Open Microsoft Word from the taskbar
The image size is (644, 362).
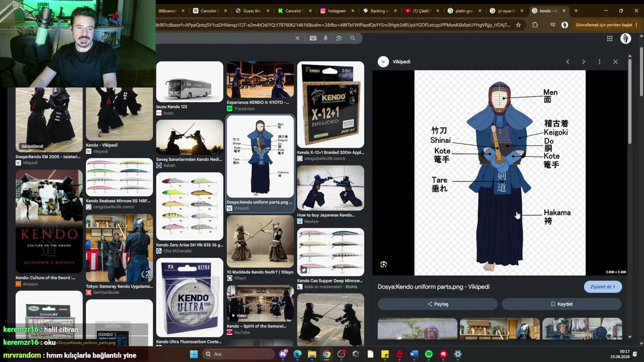pos(414,354)
